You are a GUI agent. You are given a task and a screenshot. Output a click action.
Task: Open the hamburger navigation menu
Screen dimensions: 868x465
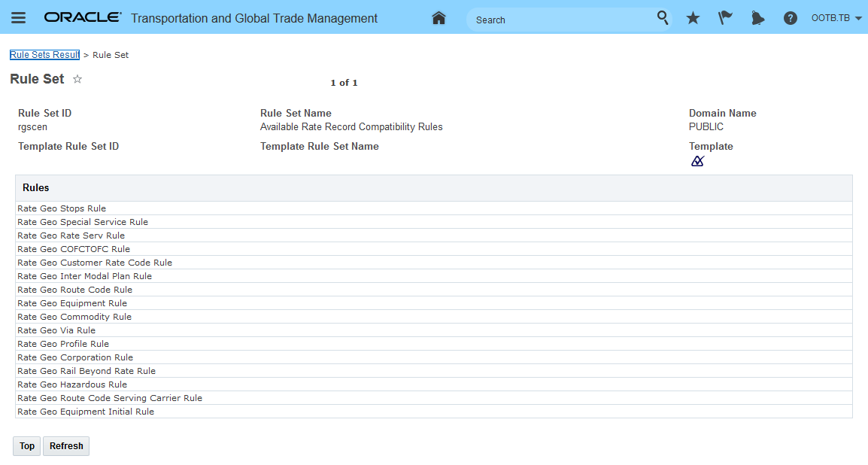coord(18,18)
